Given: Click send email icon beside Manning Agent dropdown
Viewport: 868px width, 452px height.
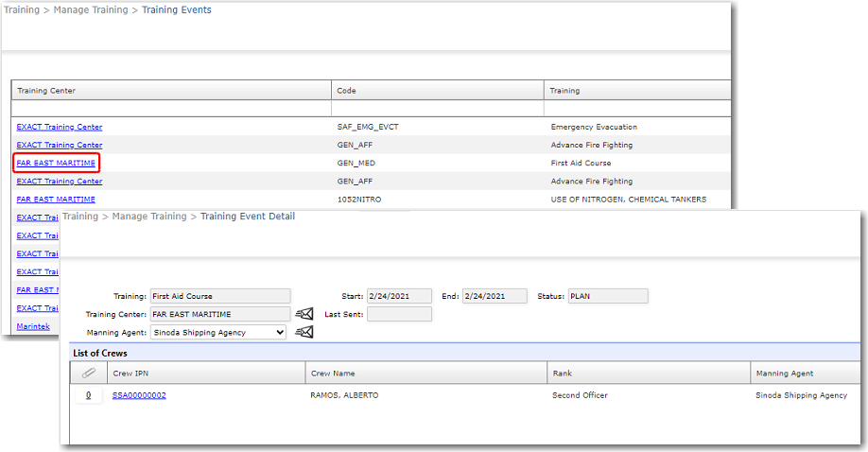Looking at the screenshot, I should (x=304, y=332).
